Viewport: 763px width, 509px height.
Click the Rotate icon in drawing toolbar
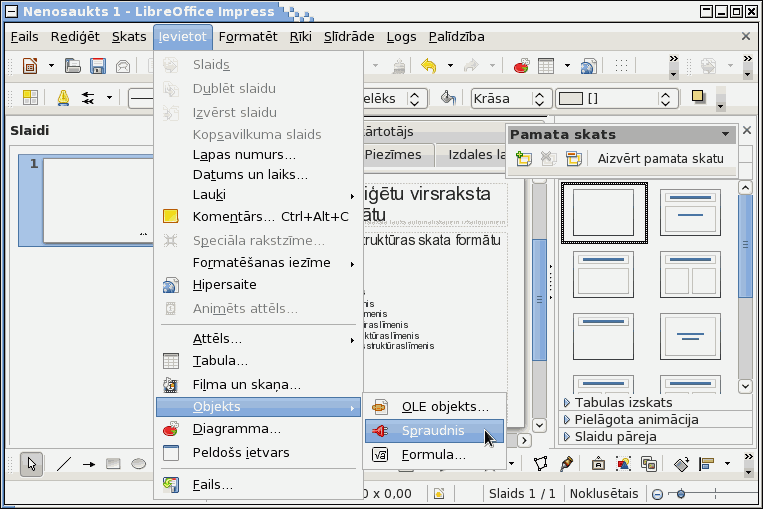pos(681,464)
